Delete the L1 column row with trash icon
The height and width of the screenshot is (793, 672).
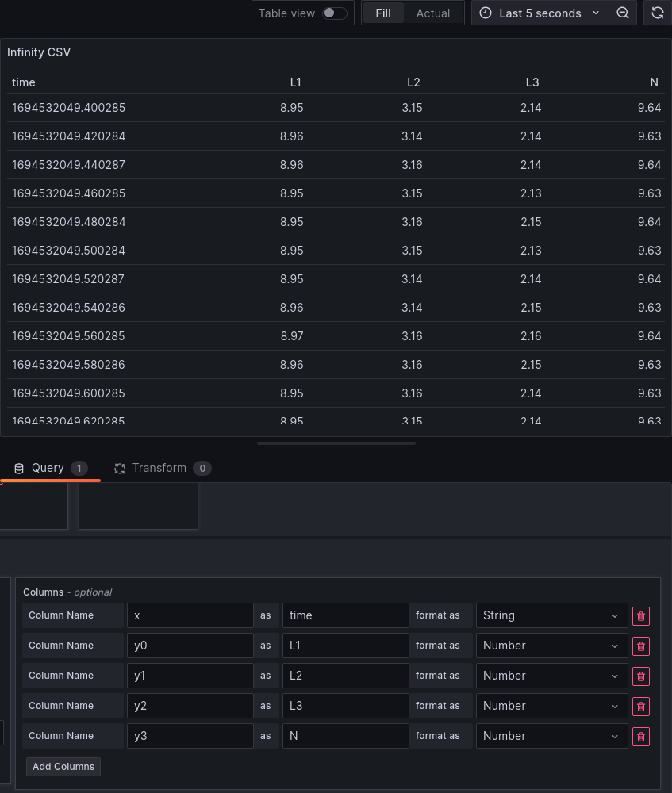[x=641, y=646]
